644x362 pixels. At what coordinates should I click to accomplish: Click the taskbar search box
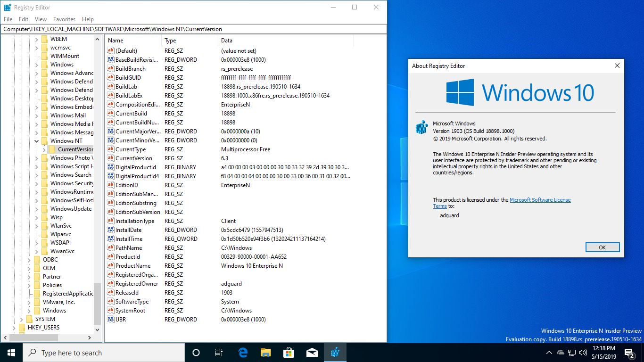(x=103, y=353)
